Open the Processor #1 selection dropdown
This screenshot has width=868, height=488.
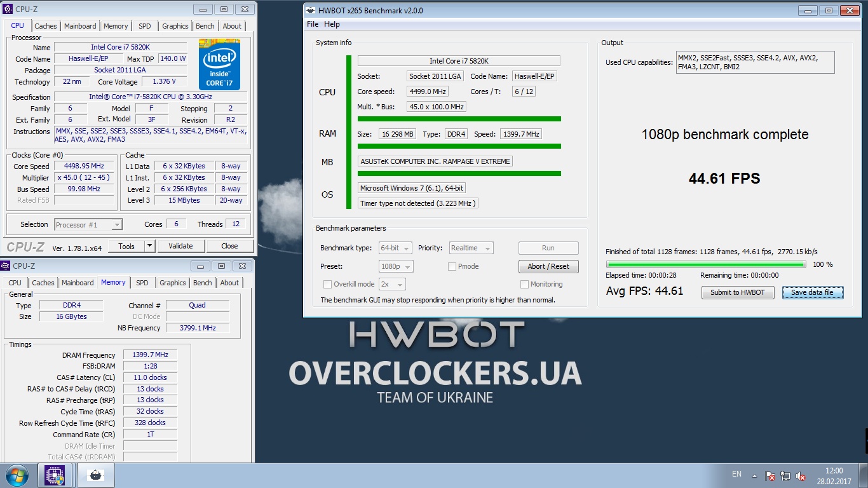point(88,224)
